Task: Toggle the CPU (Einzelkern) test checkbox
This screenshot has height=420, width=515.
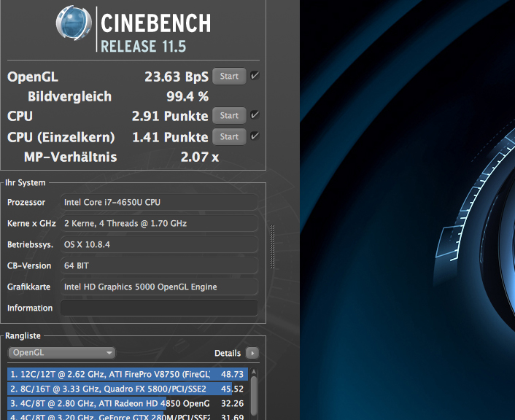Action: (x=255, y=136)
